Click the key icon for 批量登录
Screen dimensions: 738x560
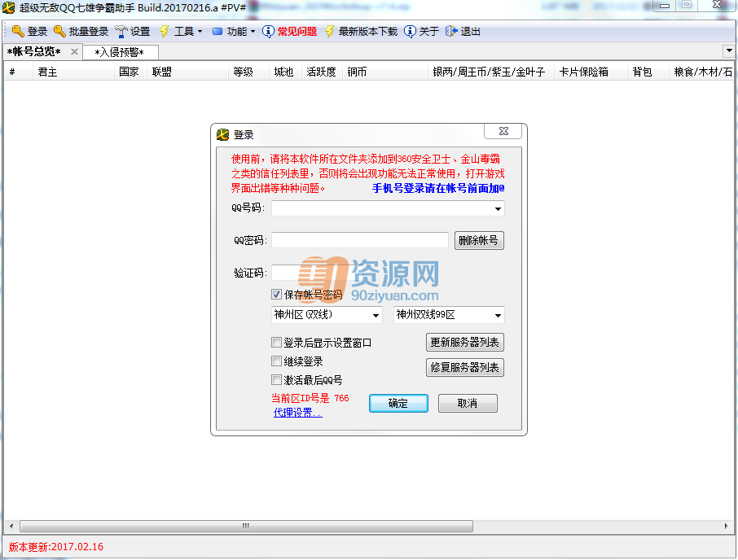click(x=59, y=32)
